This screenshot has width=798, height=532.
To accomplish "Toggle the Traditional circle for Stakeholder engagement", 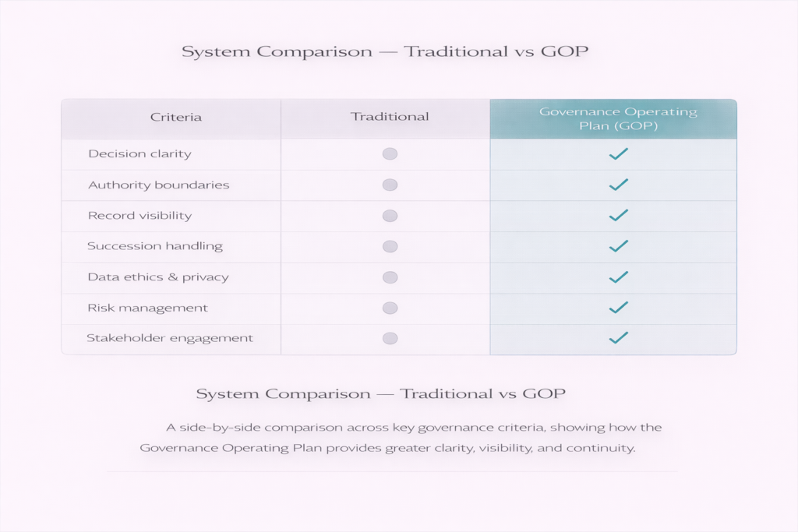I will point(390,338).
